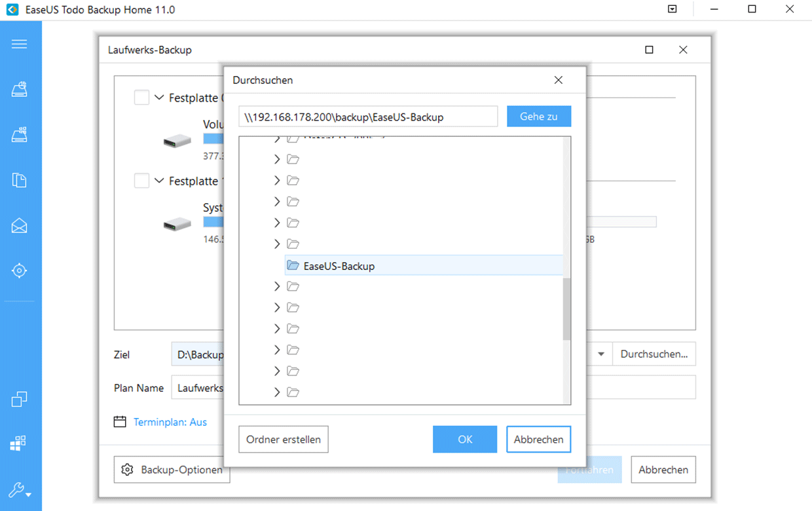
Task: Click the Gehe zu button
Action: (539, 117)
